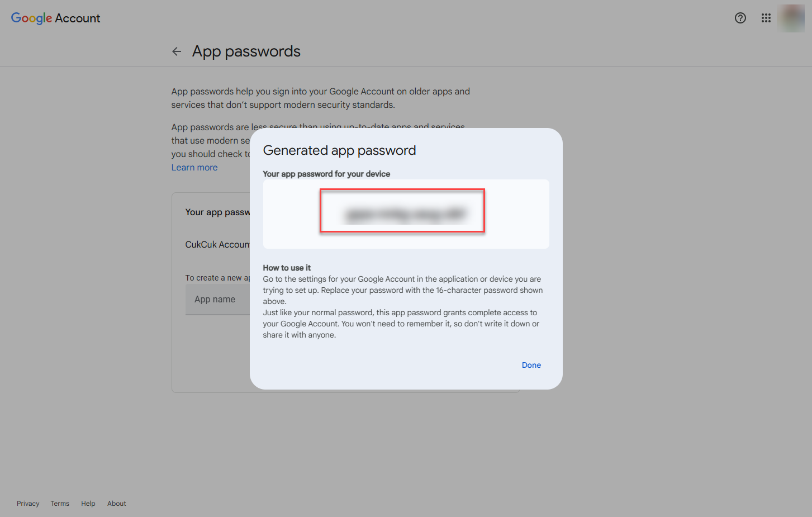Focus the App name input field

pos(218,300)
